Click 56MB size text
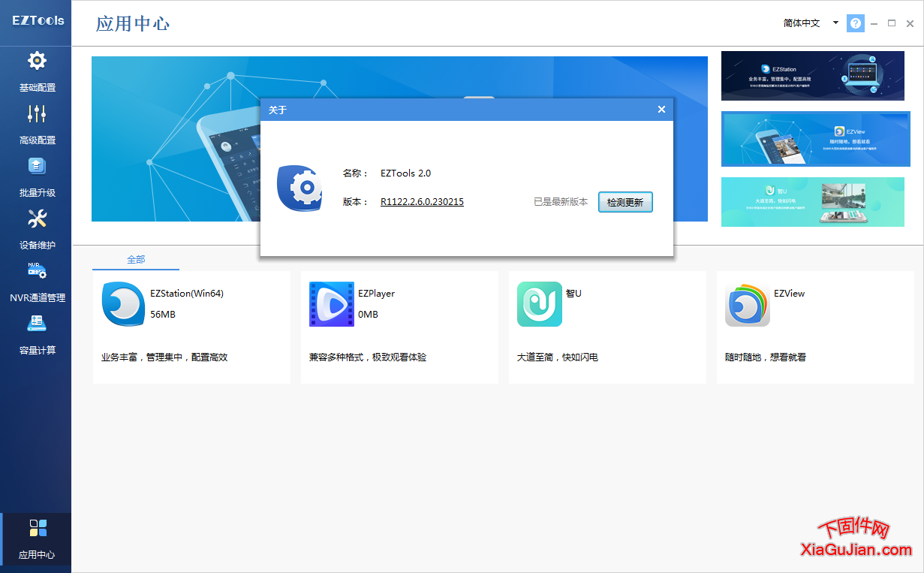Viewport: 924px width, 573px height. pyautogui.click(x=163, y=315)
